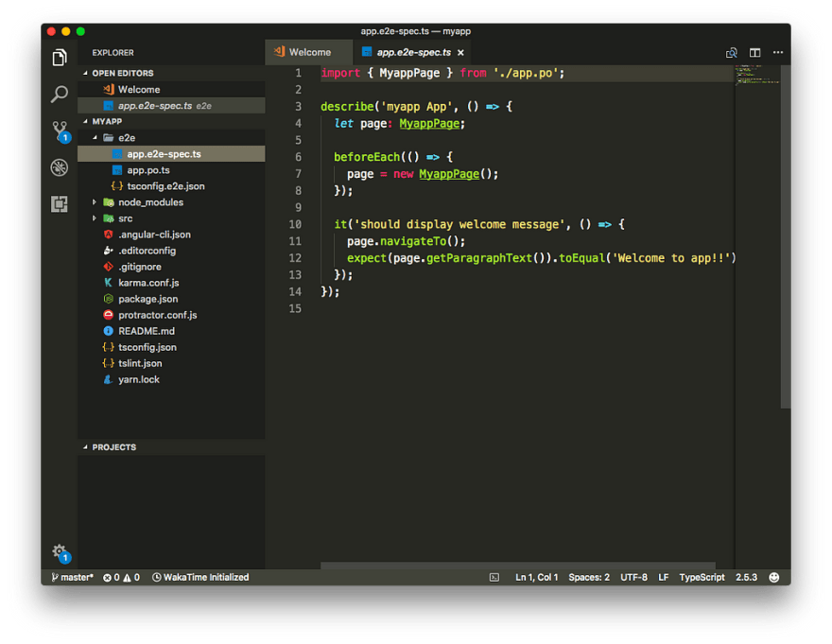
Task: Select the app.e2e-spec.ts editor tab
Action: click(413, 52)
